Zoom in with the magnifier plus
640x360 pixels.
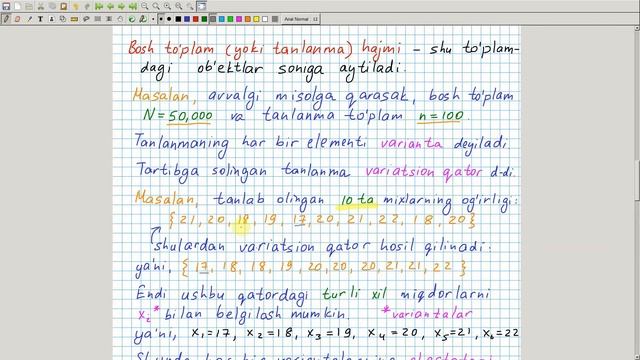tap(167, 7)
